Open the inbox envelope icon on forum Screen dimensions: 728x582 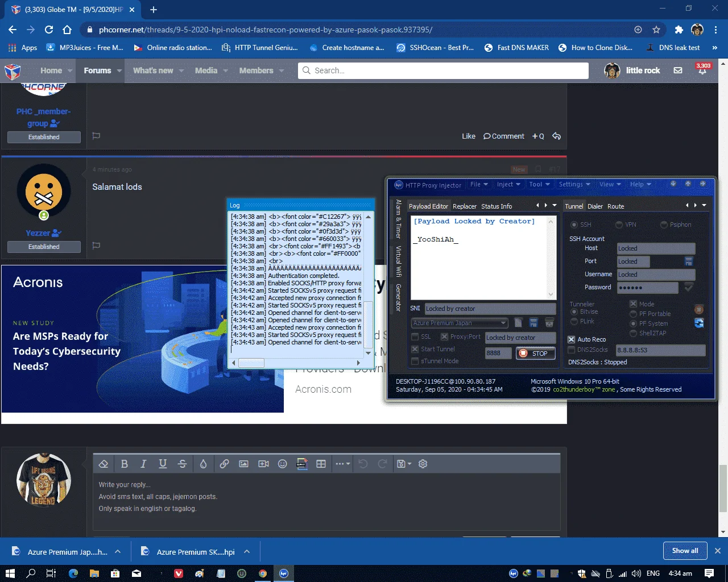678,70
